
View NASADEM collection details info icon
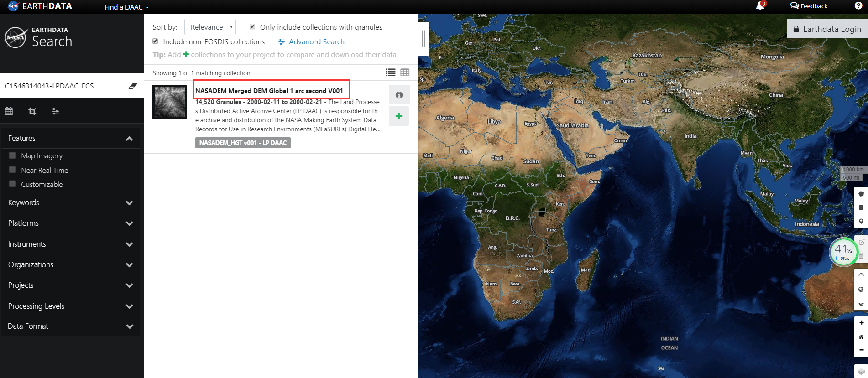tap(399, 95)
